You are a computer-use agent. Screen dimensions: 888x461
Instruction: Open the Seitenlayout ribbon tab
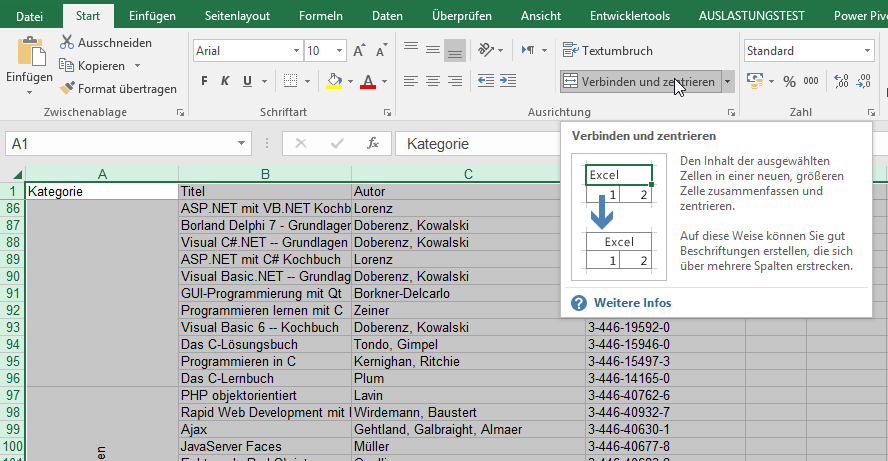(238, 15)
